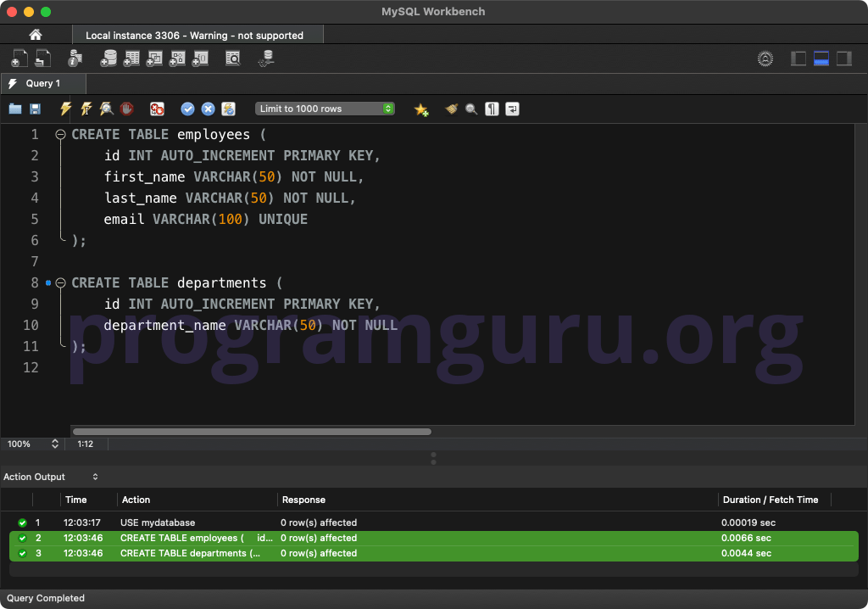
Task: Create a new table icon
Action: pyautogui.click(x=131, y=58)
